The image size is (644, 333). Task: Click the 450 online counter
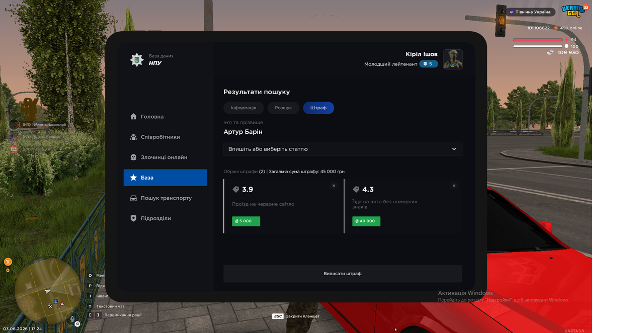(571, 28)
